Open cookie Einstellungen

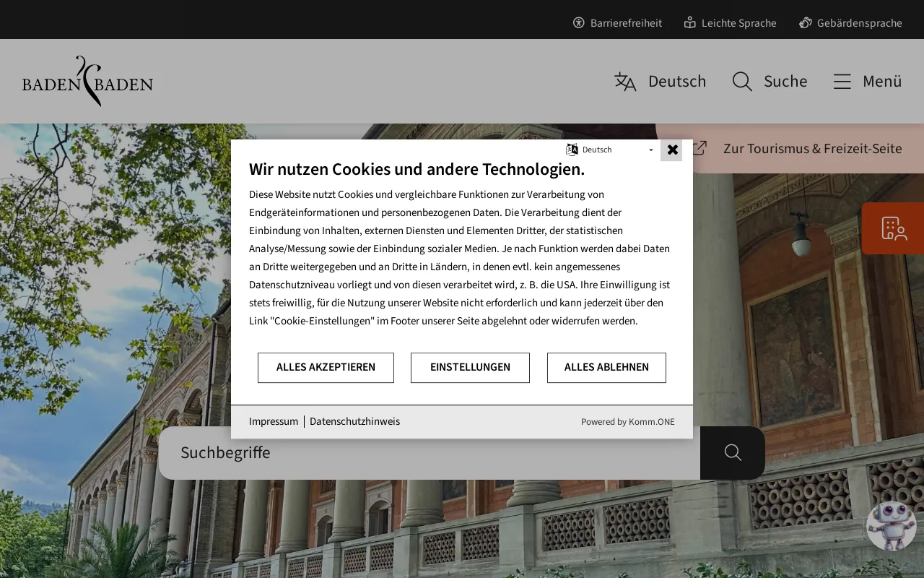coord(470,368)
